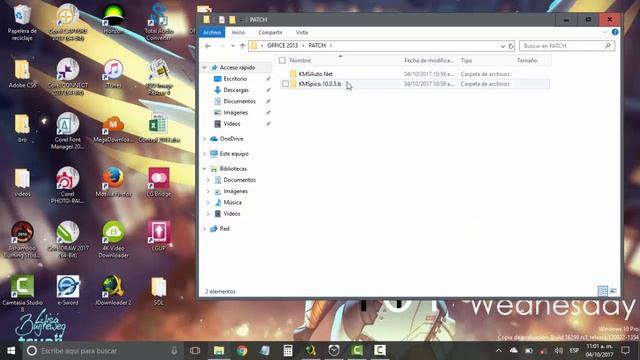
Task: Open Task View on the taskbar
Action: [195, 351]
